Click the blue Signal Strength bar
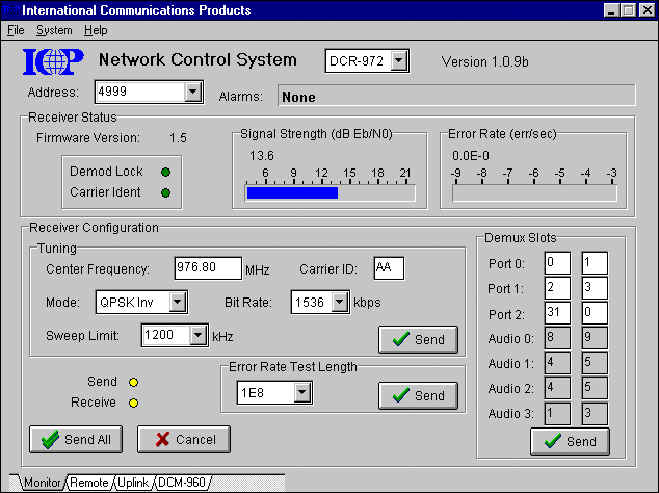 292,193
